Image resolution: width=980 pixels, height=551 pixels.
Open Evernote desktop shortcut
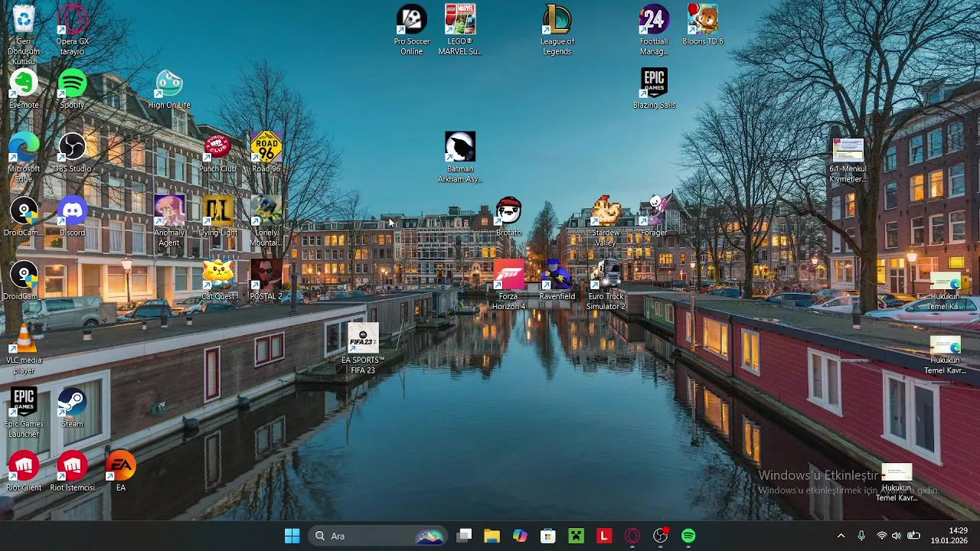(x=24, y=89)
